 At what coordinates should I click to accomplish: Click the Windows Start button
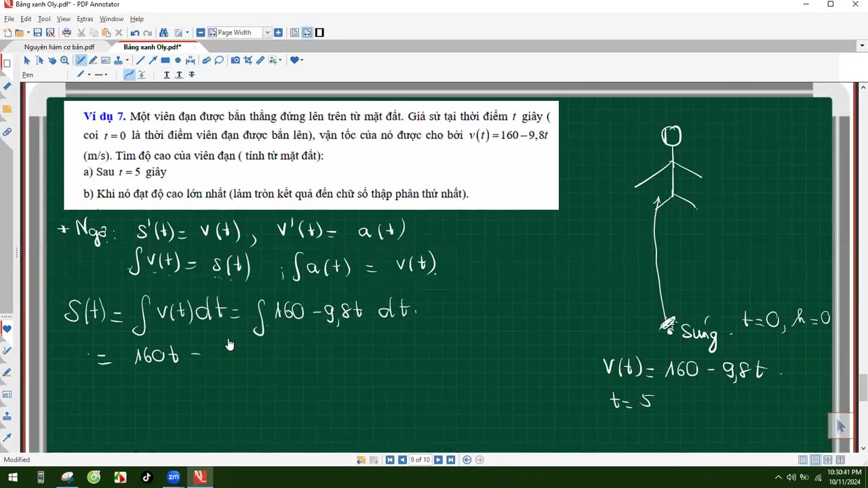point(13,477)
